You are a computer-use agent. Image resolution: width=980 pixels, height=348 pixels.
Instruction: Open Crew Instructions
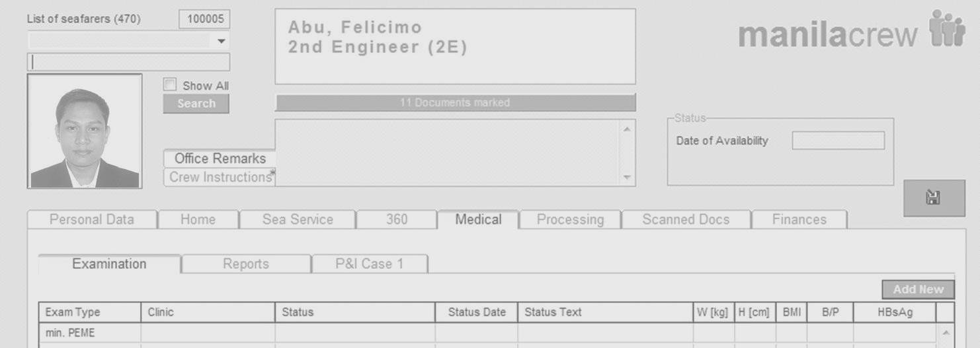(x=220, y=177)
